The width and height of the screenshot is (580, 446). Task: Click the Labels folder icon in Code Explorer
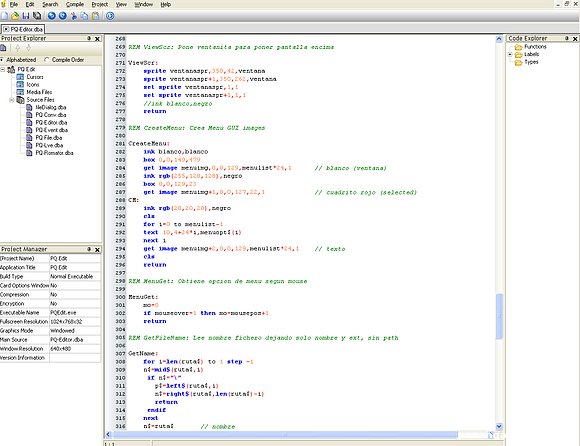click(519, 55)
